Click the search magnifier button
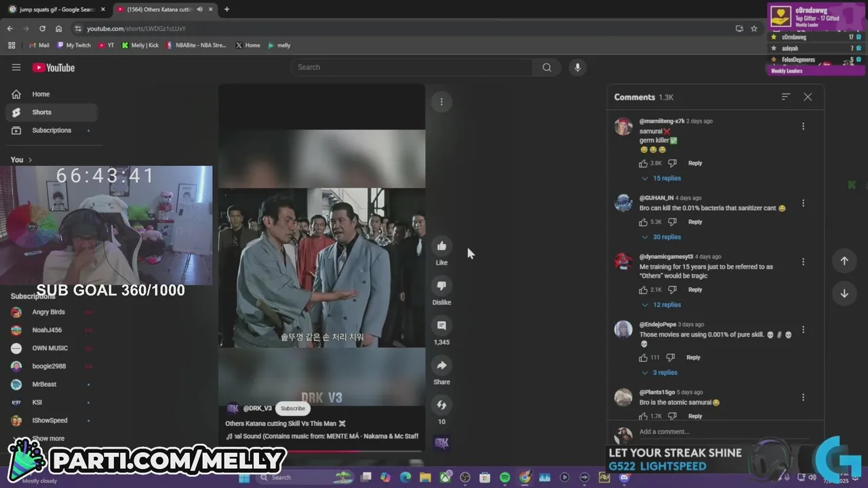 point(547,67)
